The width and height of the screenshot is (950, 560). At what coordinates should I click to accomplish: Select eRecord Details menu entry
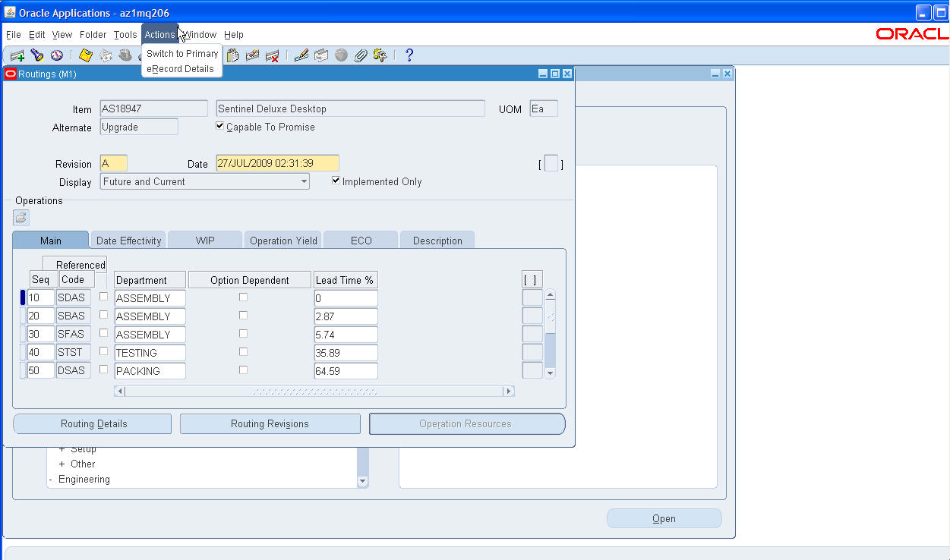pyautogui.click(x=181, y=69)
